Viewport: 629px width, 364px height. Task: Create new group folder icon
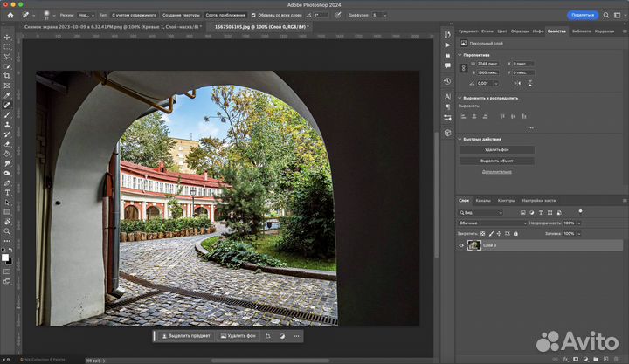click(596, 359)
